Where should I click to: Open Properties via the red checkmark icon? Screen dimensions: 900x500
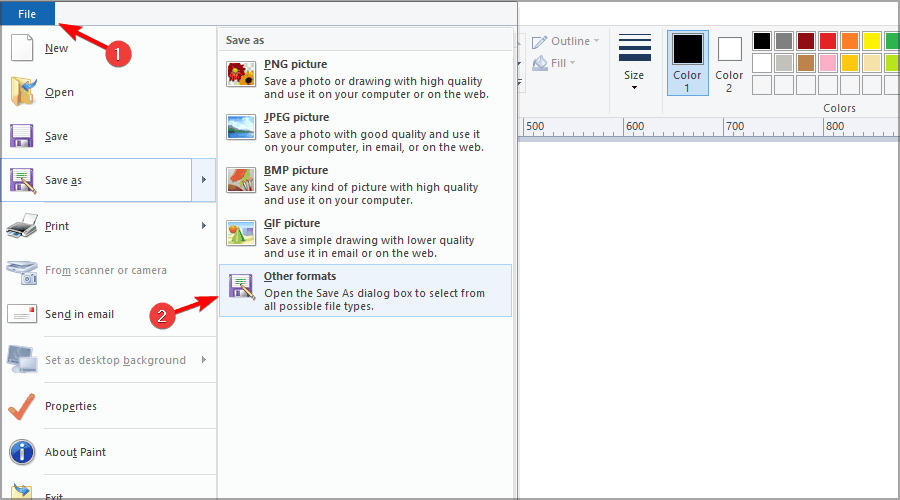[x=22, y=406]
